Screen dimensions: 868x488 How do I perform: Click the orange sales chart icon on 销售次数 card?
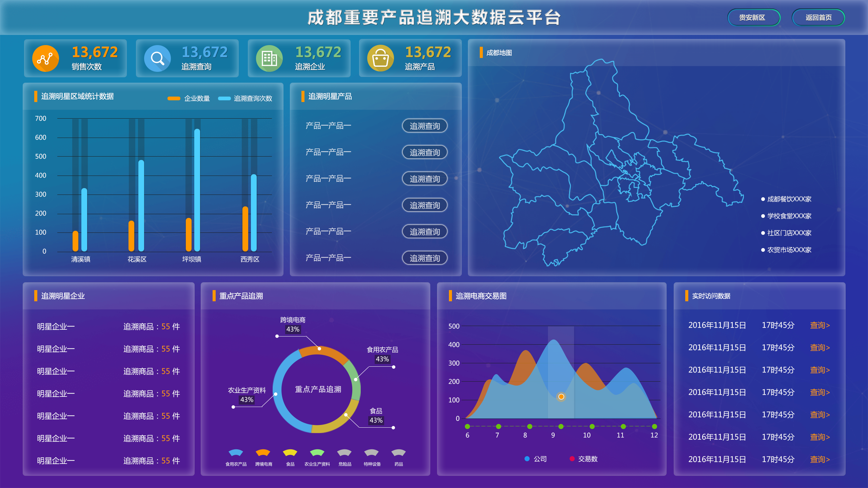46,58
